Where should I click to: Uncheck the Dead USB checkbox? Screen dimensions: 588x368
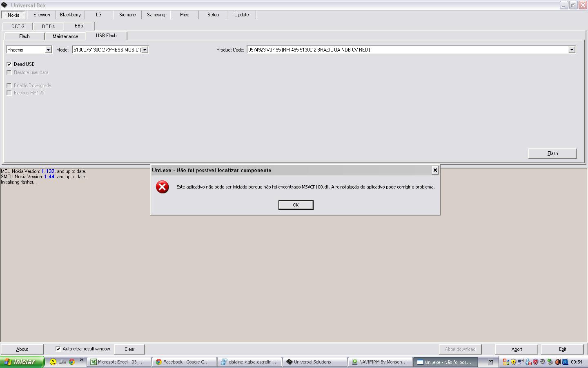tap(9, 64)
